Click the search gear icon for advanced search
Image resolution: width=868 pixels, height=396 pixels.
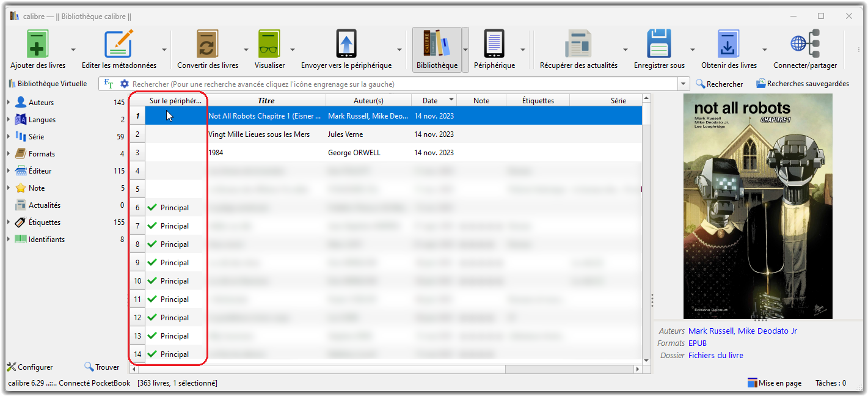tap(125, 84)
